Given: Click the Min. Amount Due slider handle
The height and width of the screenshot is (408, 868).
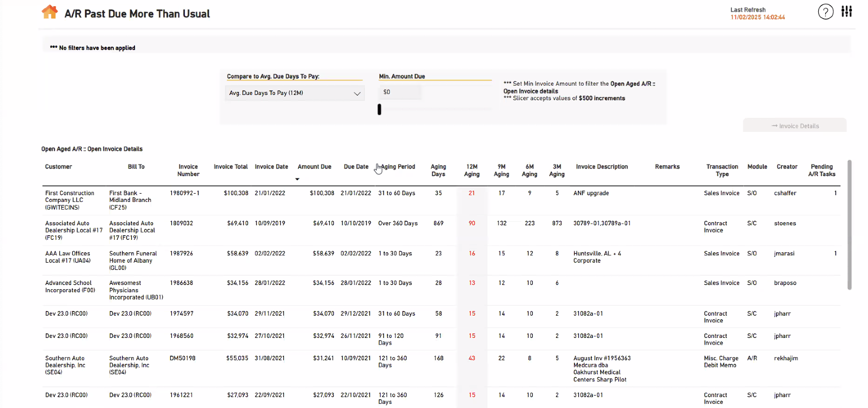Looking at the screenshot, I should [379, 110].
